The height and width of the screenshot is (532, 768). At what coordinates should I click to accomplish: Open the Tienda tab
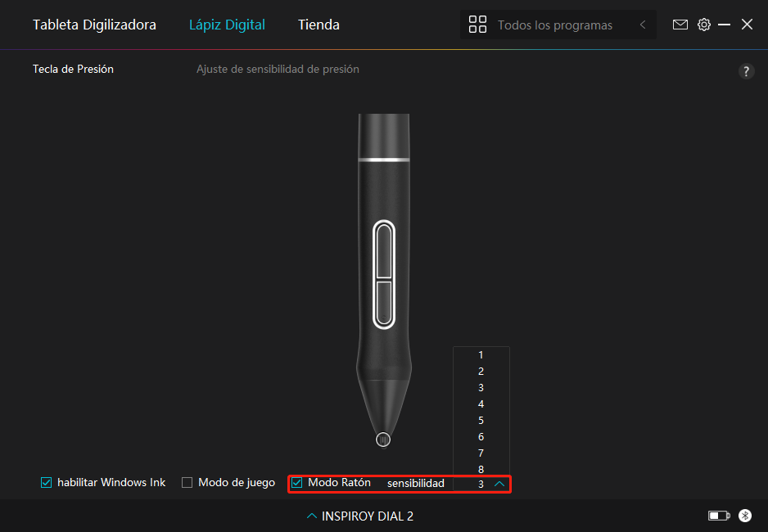[318, 25]
